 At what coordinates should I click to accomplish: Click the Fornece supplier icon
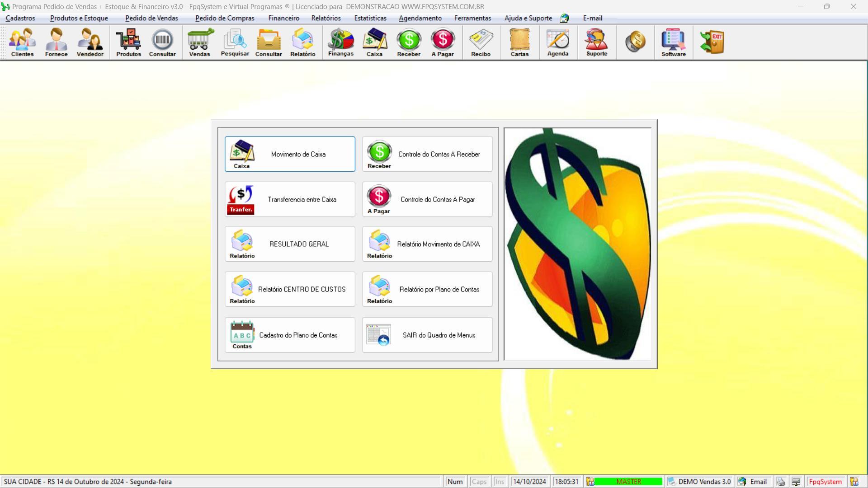click(56, 42)
